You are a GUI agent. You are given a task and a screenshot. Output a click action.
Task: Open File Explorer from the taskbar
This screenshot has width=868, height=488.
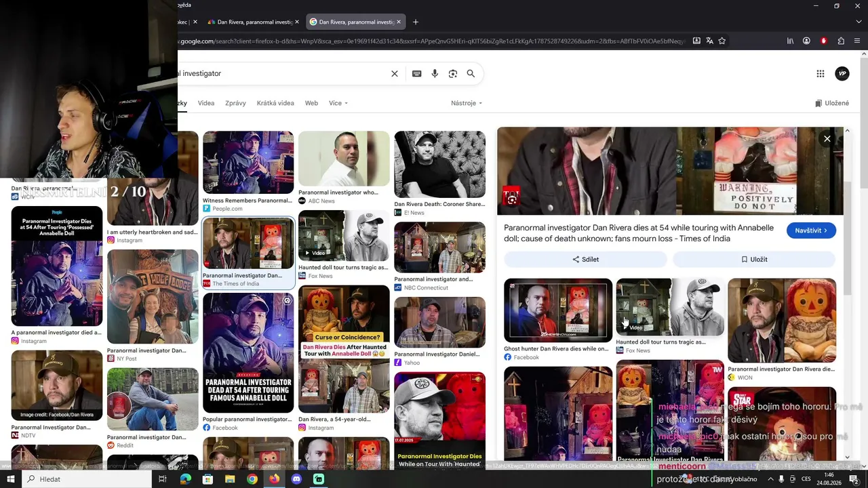(230, 479)
